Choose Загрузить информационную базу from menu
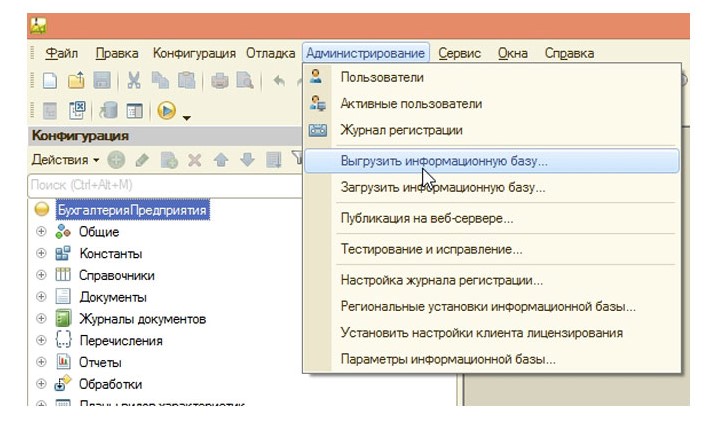Screen dimensions: 709x421 tap(443, 187)
